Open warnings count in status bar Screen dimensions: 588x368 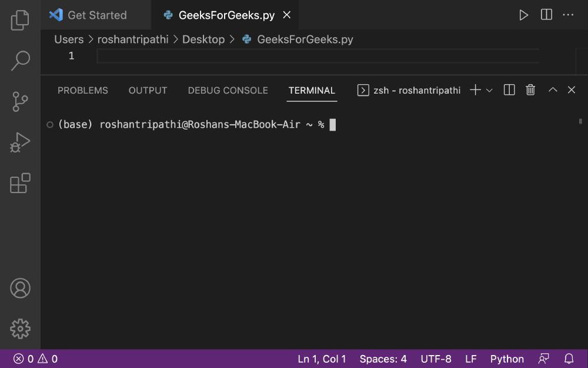[x=48, y=359]
